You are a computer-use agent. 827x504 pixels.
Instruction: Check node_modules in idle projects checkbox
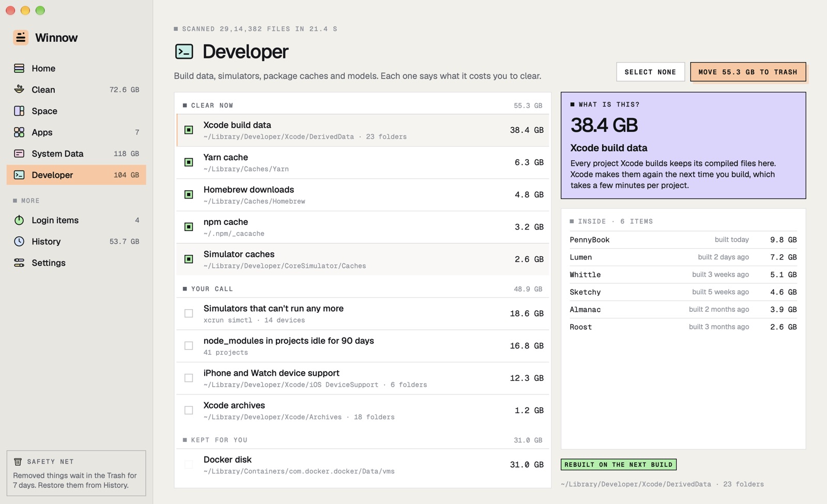click(x=189, y=346)
